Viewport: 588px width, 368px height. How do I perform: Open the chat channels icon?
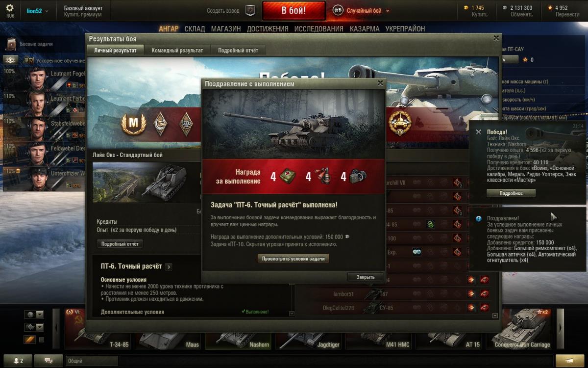coord(49,361)
